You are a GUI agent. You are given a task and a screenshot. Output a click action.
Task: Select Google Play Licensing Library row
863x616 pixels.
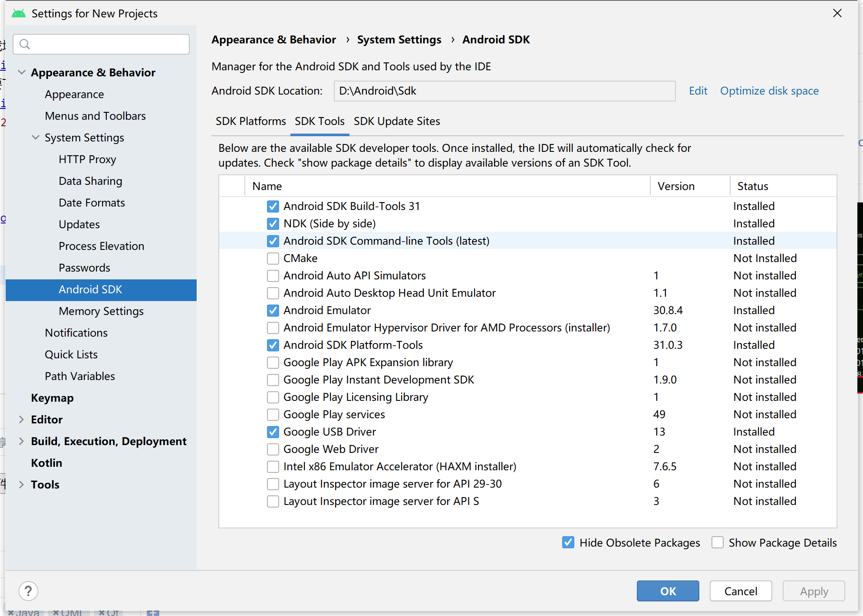pos(528,397)
